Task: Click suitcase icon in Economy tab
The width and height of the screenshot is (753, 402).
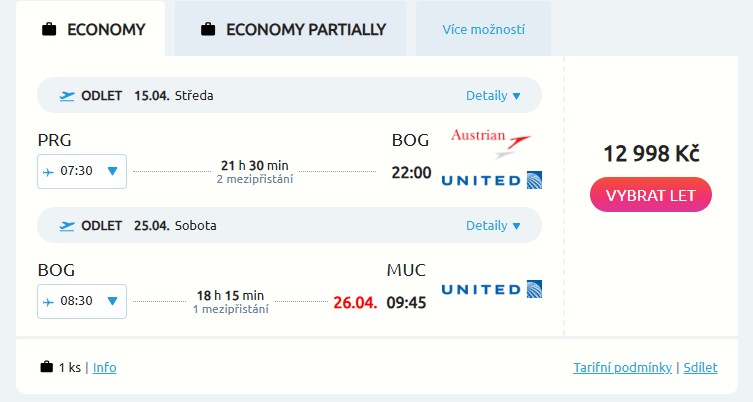Action: pos(49,29)
